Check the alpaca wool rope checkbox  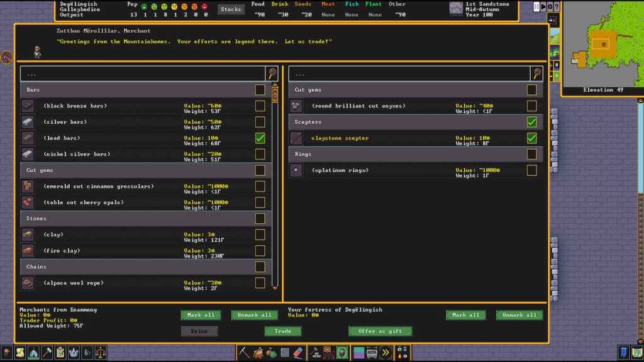[x=260, y=283]
